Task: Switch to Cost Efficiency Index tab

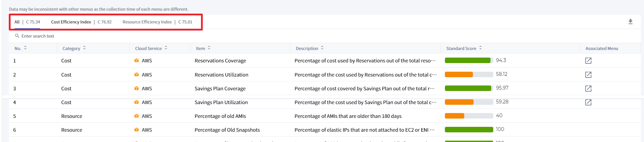Action: [71, 22]
